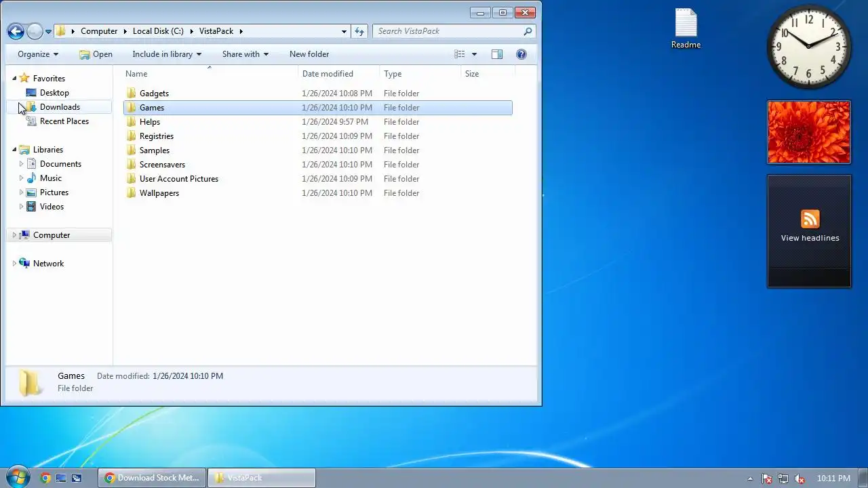Expand the Videos library

(21, 207)
